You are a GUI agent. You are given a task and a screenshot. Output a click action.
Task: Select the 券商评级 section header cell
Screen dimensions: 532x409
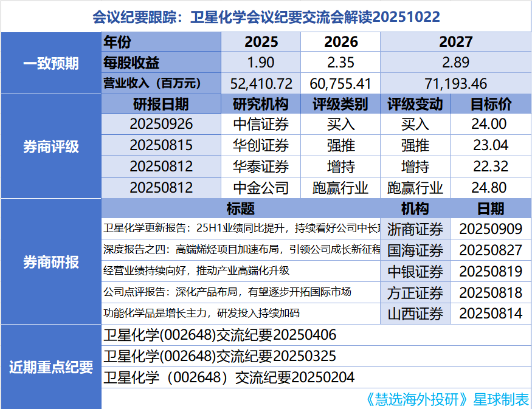(51, 146)
